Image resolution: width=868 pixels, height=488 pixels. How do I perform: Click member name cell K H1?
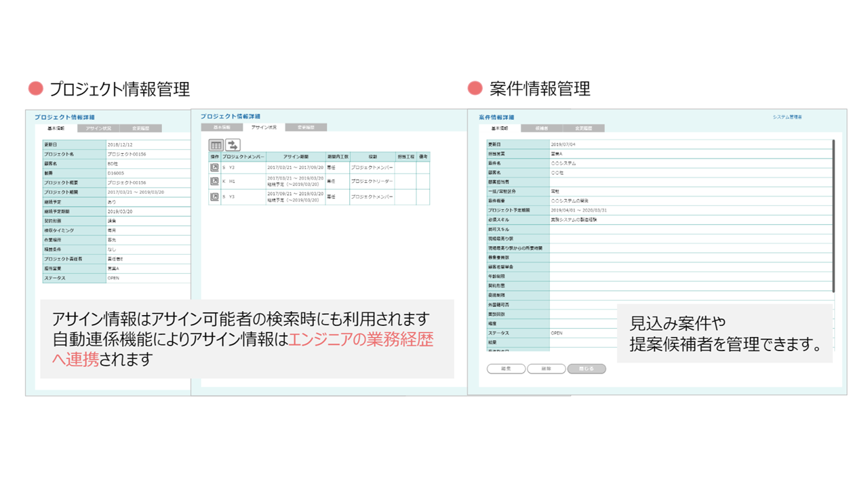pyautogui.click(x=243, y=182)
